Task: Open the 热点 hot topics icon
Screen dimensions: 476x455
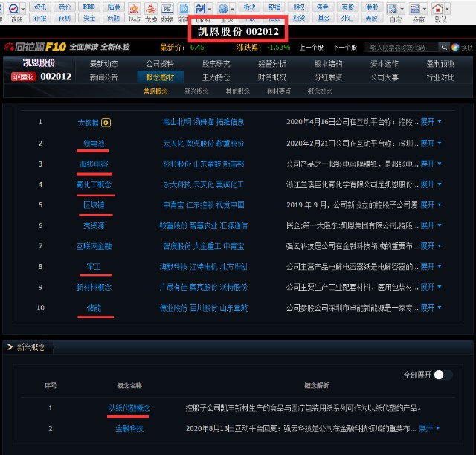Action: click(134, 9)
